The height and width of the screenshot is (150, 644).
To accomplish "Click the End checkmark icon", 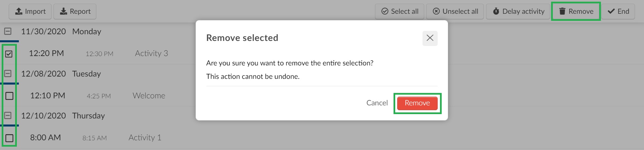I will (611, 11).
